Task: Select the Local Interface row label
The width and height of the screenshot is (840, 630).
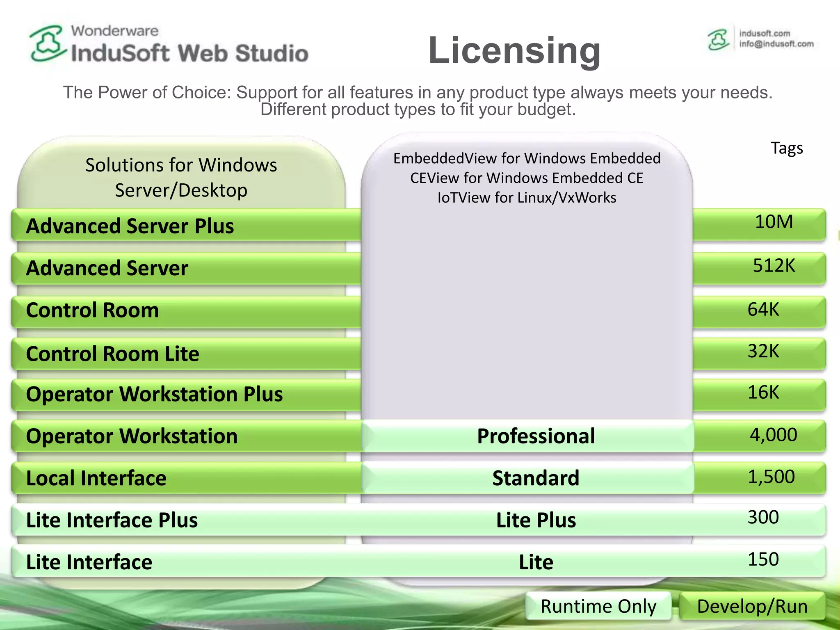Action: click(96, 478)
